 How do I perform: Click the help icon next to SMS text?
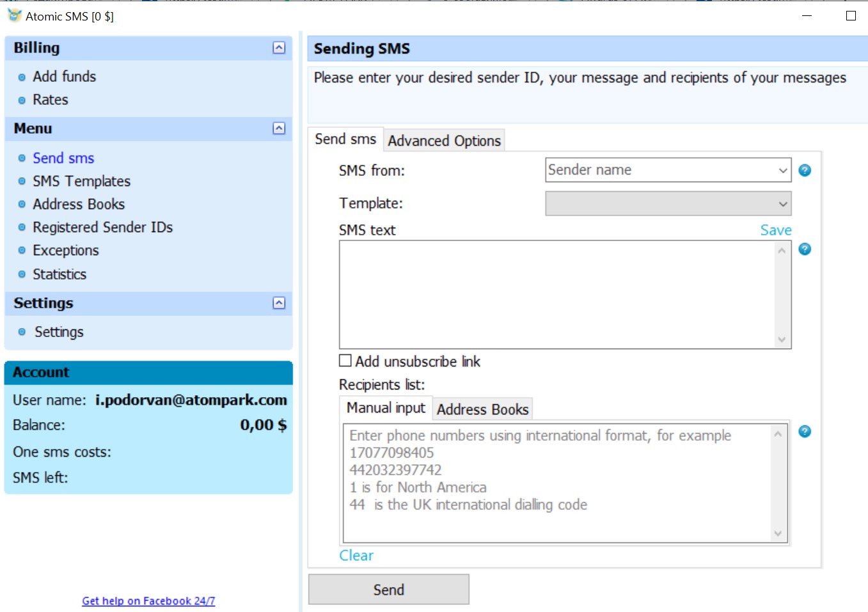(x=805, y=249)
